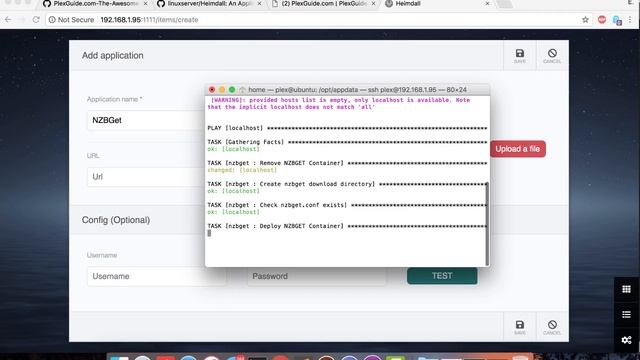Screen dimensions: 640x360
Task: Click the bottom Cancel icon in the footer
Action: point(552,327)
